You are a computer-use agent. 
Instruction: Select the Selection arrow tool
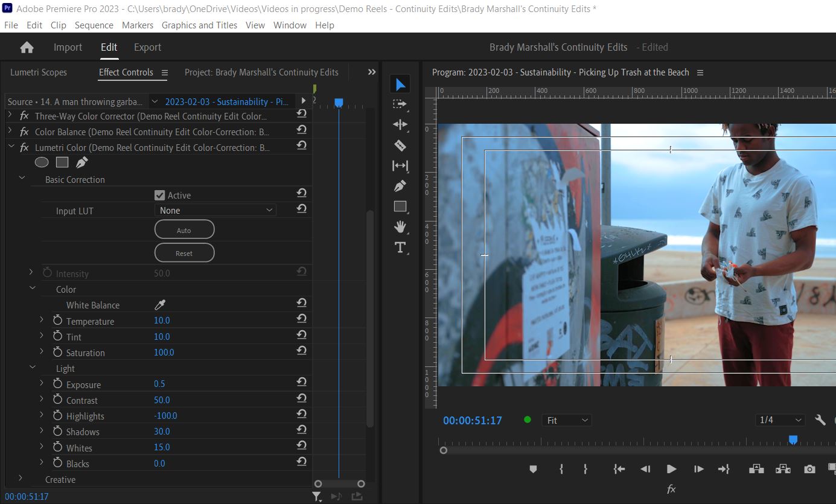[400, 84]
